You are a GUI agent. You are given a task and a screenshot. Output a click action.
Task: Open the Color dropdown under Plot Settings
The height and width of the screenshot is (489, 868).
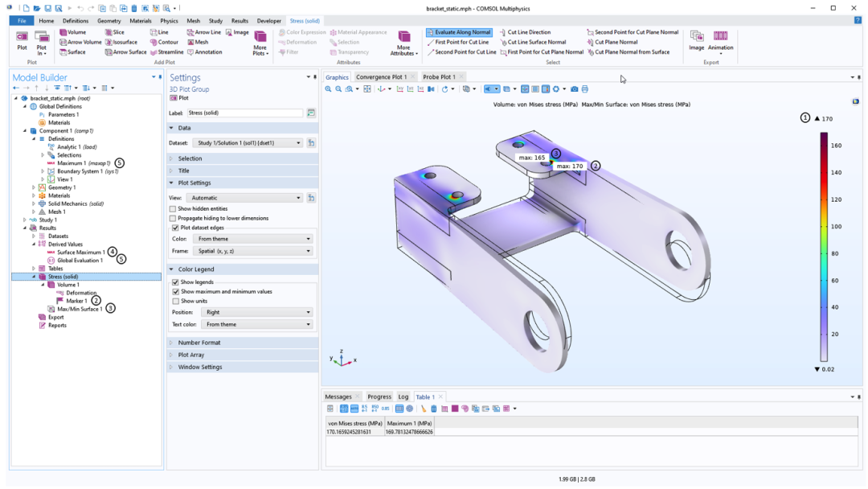(x=253, y=239)
